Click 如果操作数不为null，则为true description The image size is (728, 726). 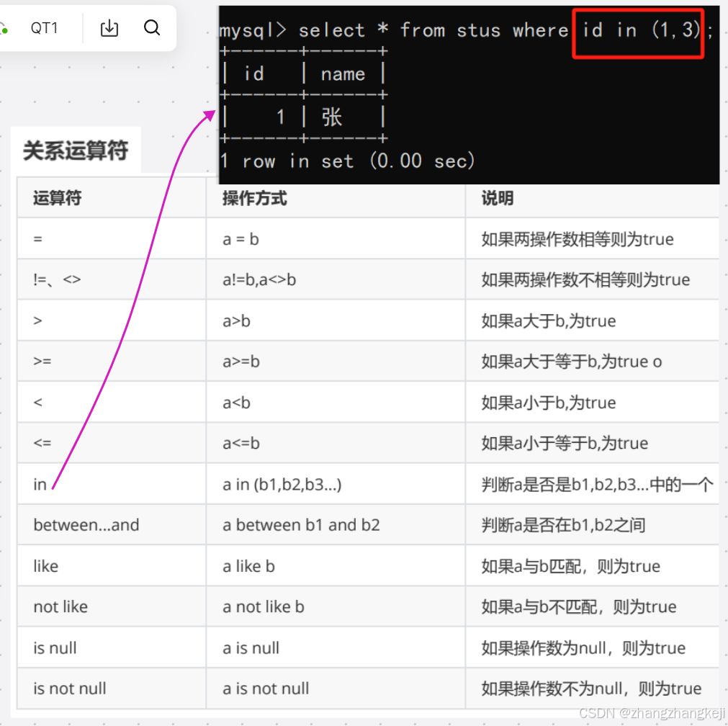pyautogui.click(x=591, y=689)
